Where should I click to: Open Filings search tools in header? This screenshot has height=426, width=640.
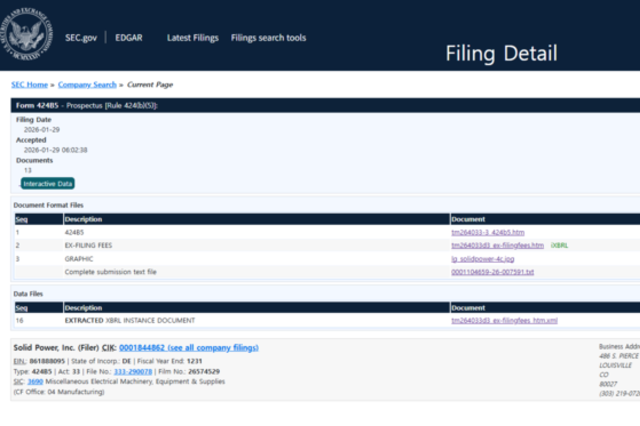tap(268, 38)
